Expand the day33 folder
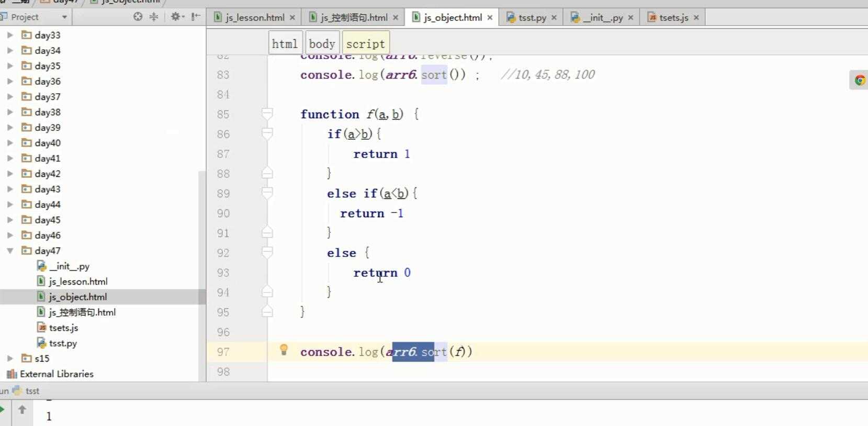This screenshot has width=868, height=426. 10,35
